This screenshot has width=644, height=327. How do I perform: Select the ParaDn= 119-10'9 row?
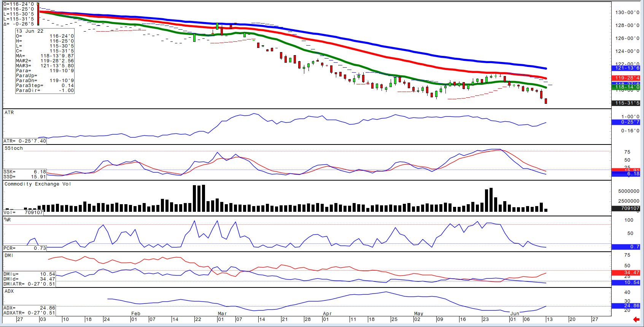[x=45, y=81]
